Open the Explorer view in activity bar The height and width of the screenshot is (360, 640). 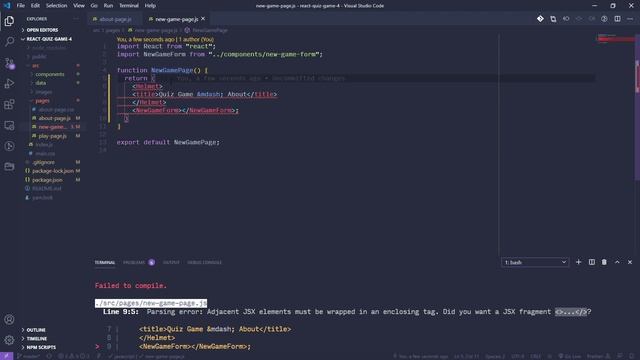click(x=9, y=21)
